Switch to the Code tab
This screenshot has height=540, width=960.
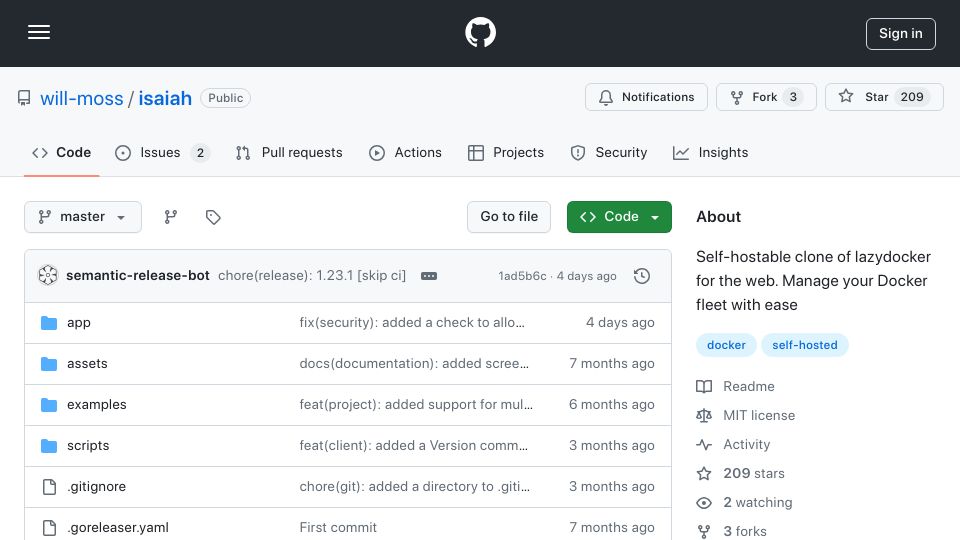[x=61, y=152]
